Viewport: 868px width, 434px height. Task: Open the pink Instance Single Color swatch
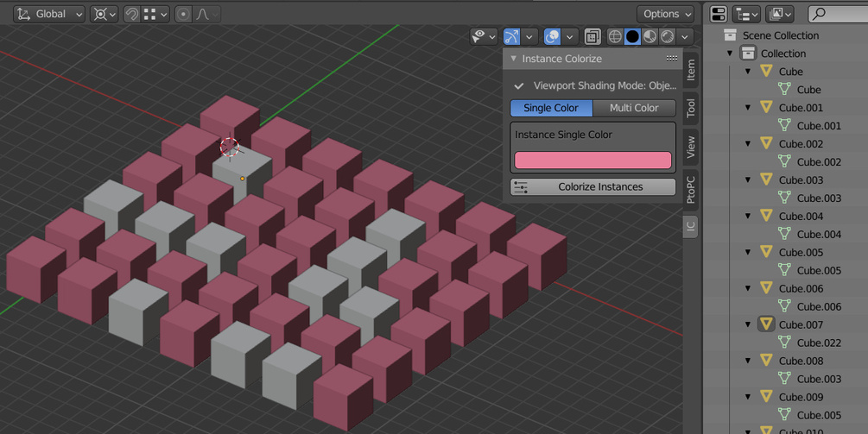[592, 160]
